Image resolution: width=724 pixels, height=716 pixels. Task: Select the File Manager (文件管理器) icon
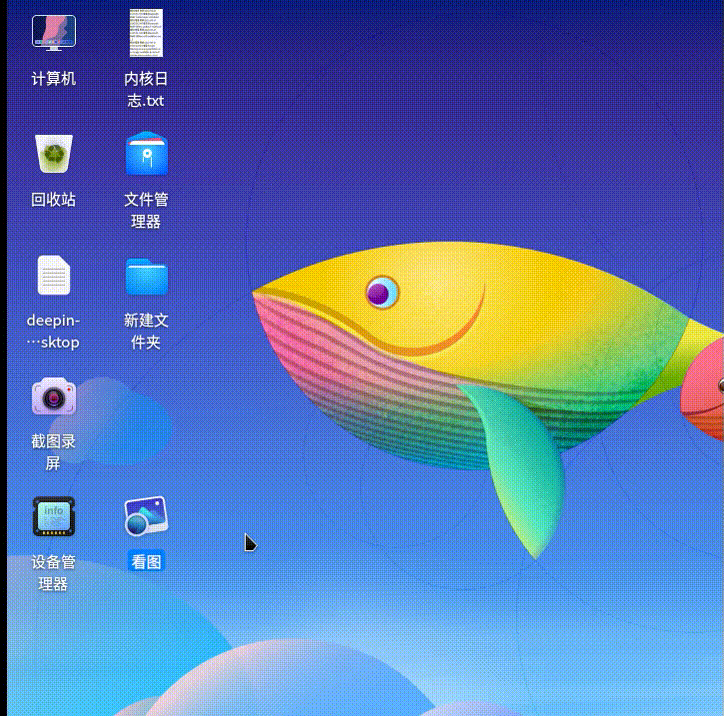pos(146,154)
